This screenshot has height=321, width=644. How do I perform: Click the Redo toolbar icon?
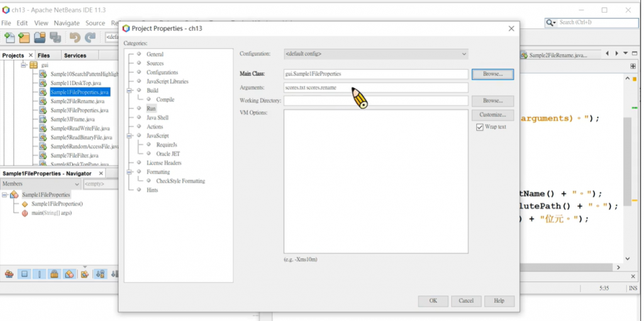(x=90, y=38)
